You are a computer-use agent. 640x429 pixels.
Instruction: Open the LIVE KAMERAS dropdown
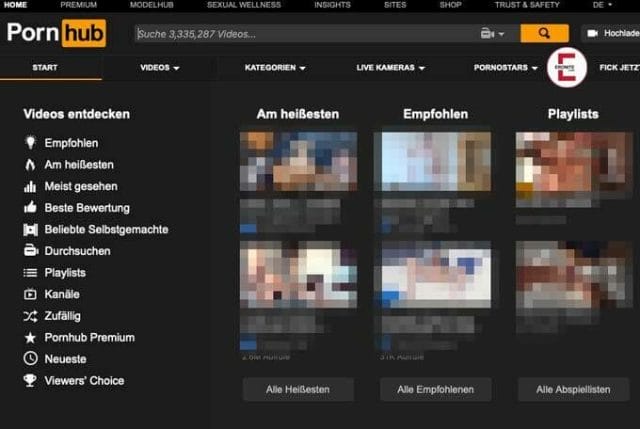click(391, 68)
